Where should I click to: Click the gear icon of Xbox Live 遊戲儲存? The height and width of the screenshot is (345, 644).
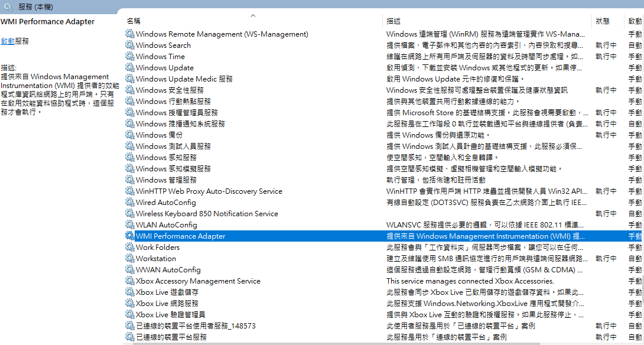point(130,292)
